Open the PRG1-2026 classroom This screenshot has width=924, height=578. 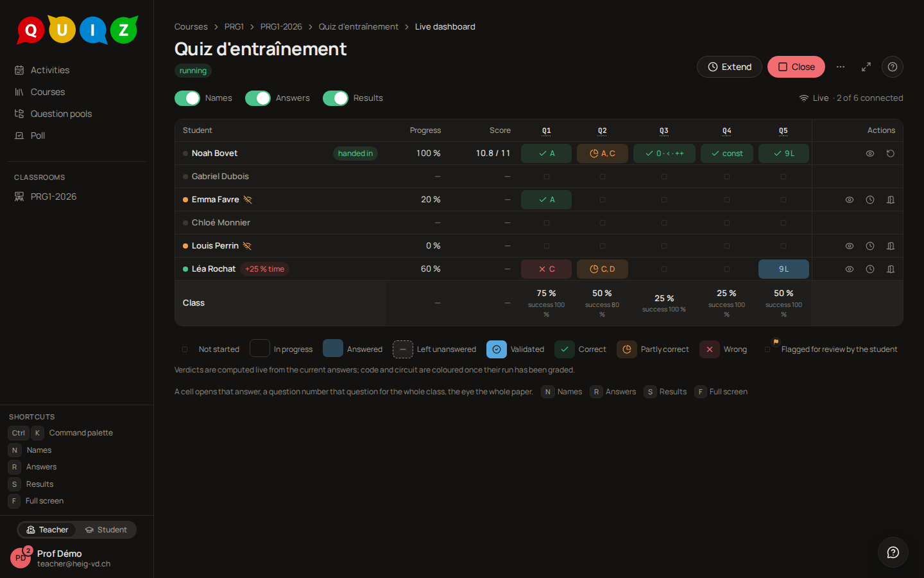pos(77,197)
